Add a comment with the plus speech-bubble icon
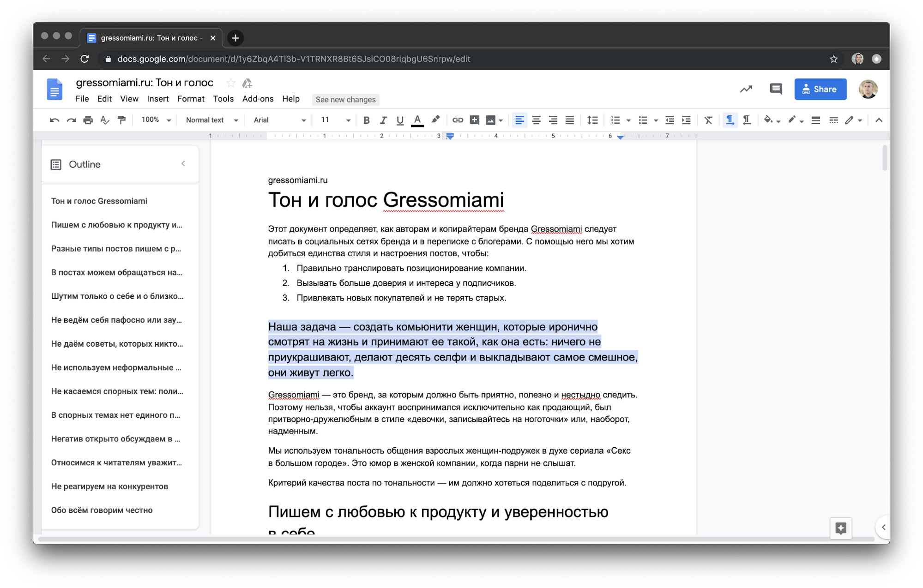 [474, 120]
